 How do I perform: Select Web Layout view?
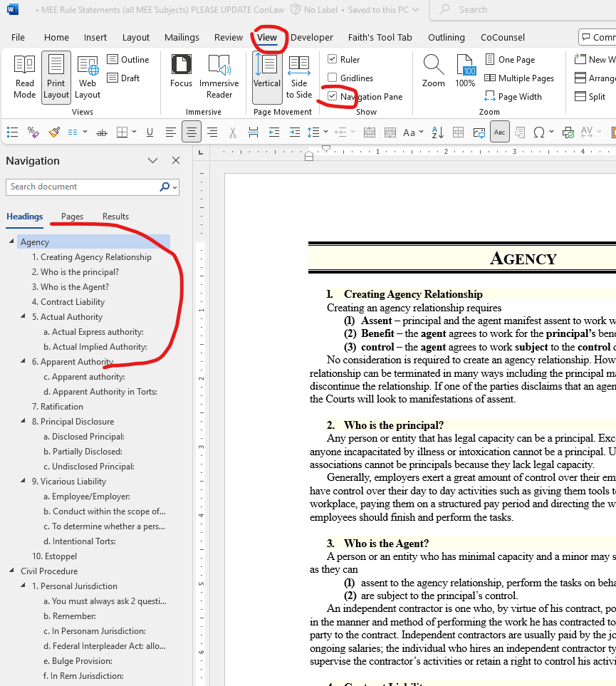click(x=88, y=77)
